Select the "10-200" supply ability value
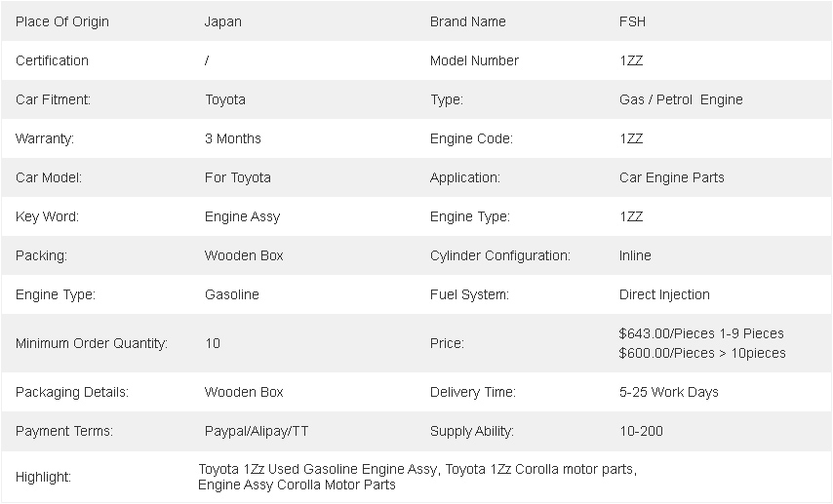Viewport: 833px width, 504px height. (641, 431)
